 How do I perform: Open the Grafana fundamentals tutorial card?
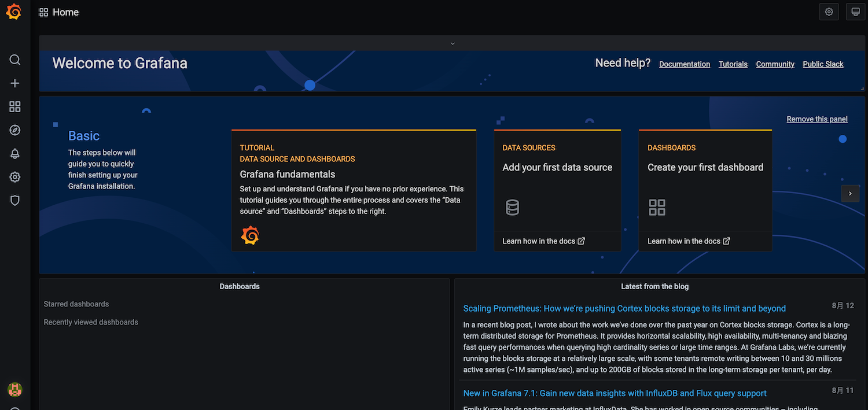click(x=353, y=191)
